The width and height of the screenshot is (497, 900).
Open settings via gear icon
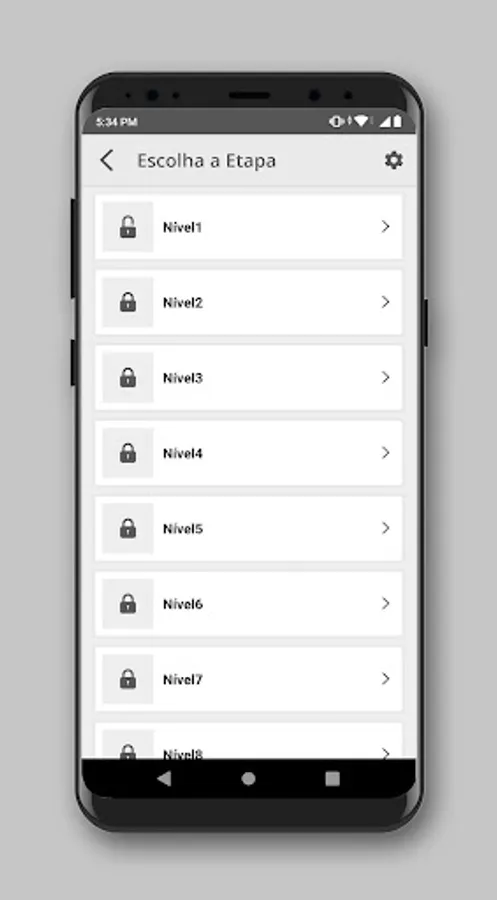393,160
